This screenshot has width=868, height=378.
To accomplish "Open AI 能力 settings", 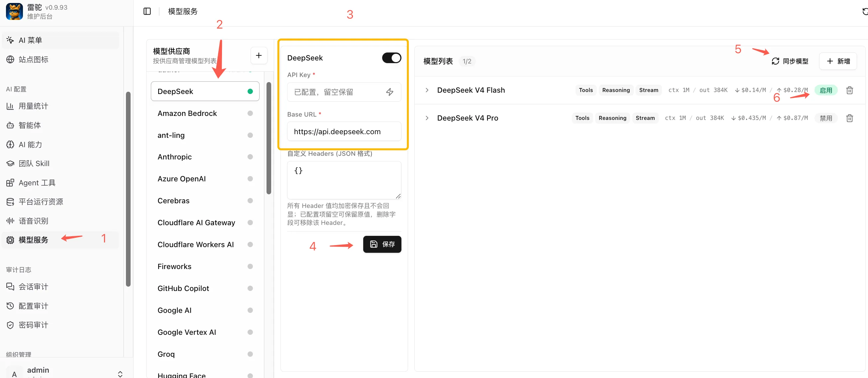I will (61, 144).
